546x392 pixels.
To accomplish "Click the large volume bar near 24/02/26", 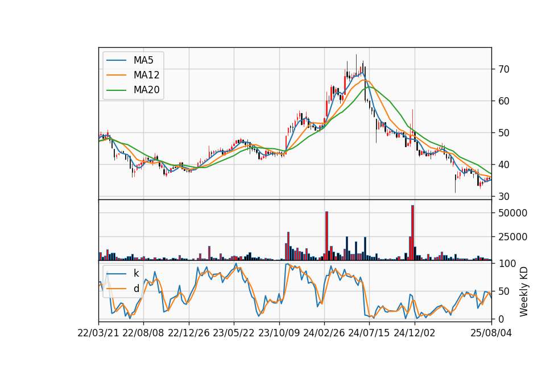I will pos(326,236).
